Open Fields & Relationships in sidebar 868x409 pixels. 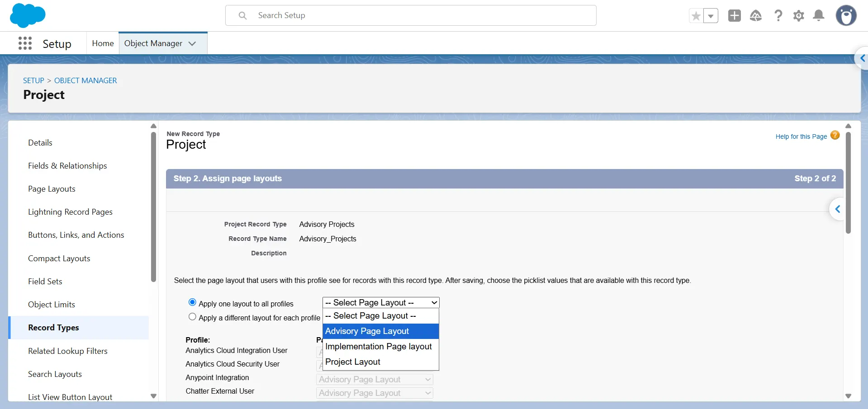pyautogui.click(x=67, y=166)
